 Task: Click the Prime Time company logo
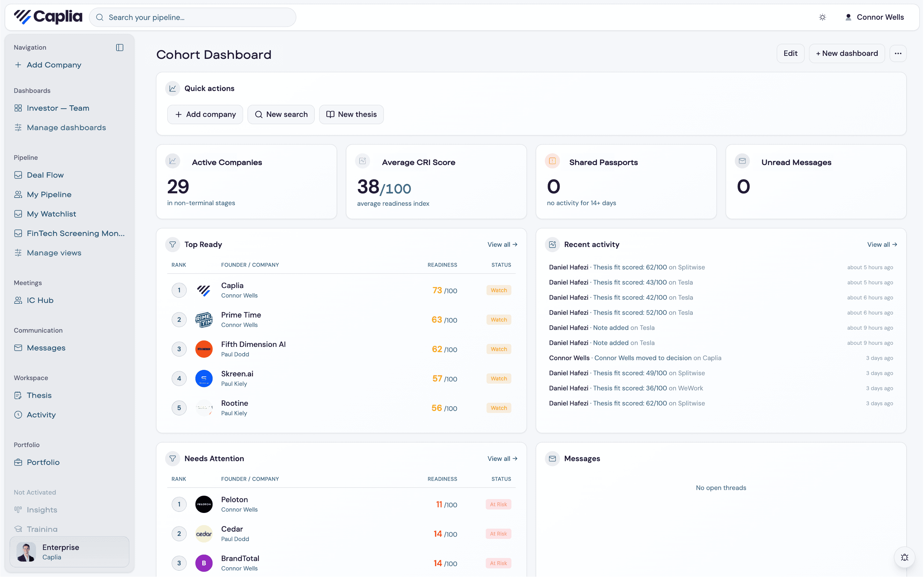(x=204, y=320)
